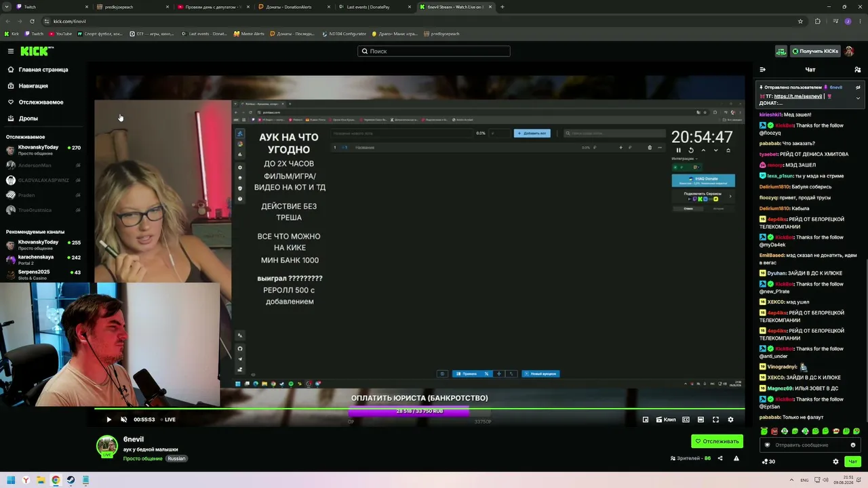Open the t.me/sexnevil link in pinned message
Screen dimensions: 868x488
click(x=798, y=96)
